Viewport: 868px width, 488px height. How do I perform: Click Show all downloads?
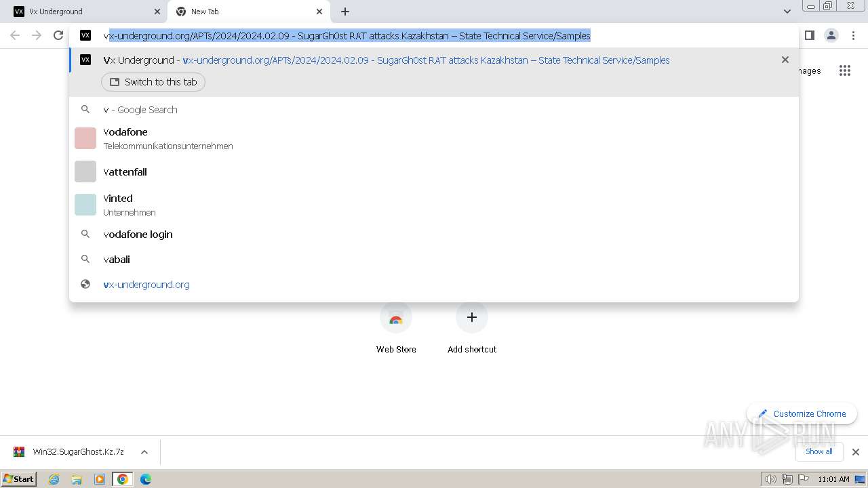(819, 451)
